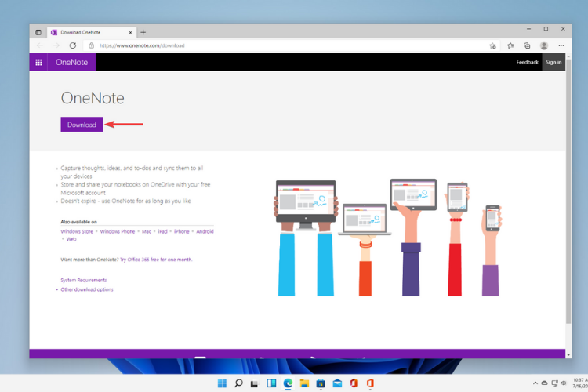
Task: Click the browser forward arrow
Action: point(56,45)
